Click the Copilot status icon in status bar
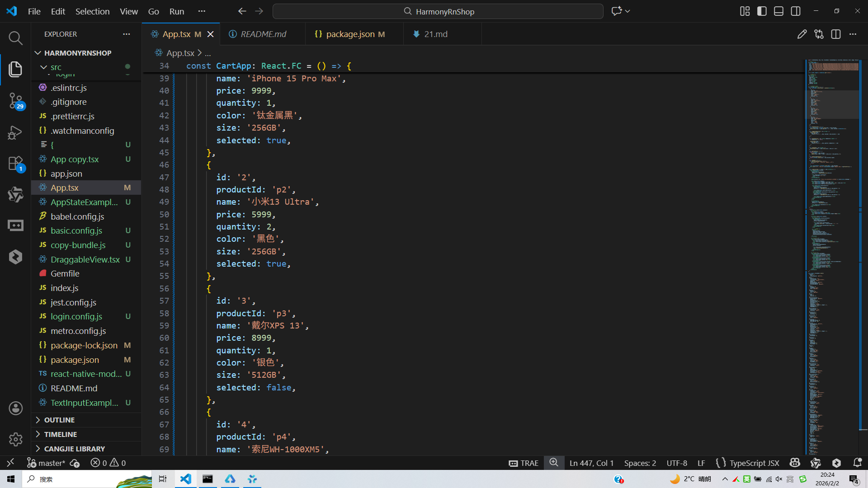The image size is (868, 488). (795, 463)
